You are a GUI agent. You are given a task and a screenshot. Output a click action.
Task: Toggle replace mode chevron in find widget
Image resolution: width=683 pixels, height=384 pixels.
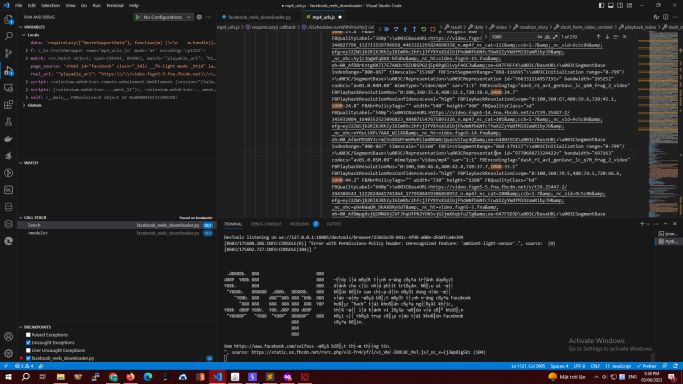pyautogui.click(x=486, y=37)
